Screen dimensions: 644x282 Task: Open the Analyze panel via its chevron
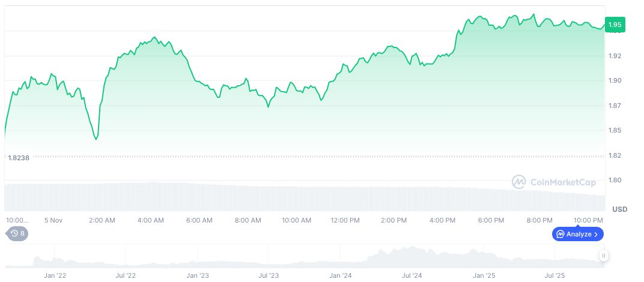[x=596, y=234]
